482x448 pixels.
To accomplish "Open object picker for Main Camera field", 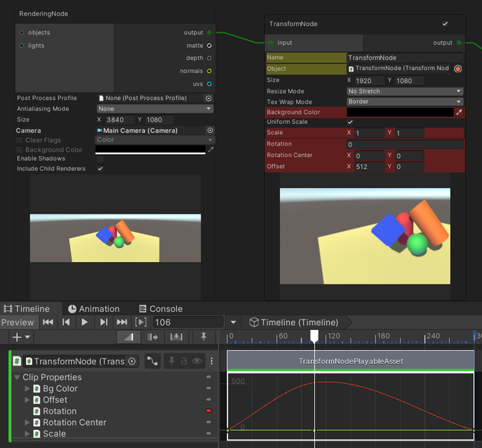I will (x=210, y=130).
